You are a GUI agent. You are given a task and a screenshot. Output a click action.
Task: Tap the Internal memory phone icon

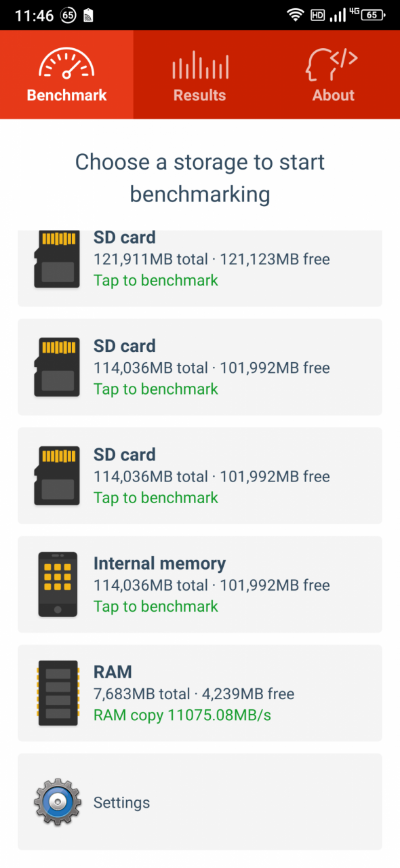[58, 584]
